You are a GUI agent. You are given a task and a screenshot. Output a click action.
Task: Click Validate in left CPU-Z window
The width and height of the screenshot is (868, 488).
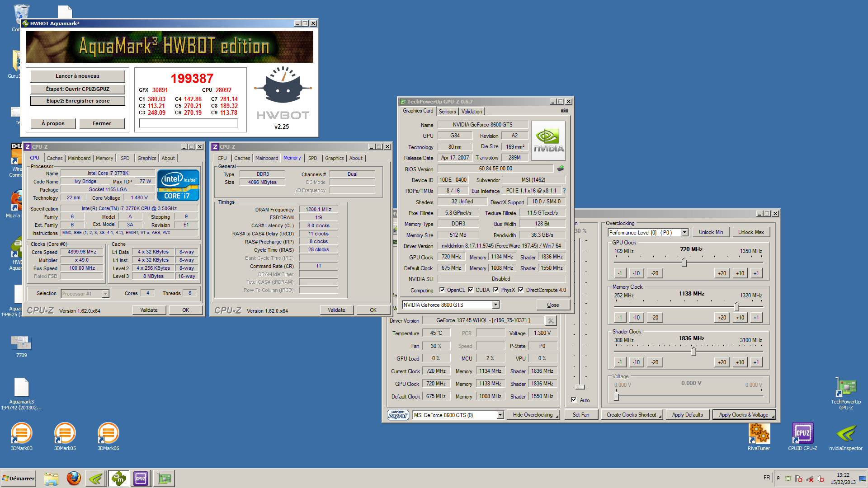click(149, 310)
